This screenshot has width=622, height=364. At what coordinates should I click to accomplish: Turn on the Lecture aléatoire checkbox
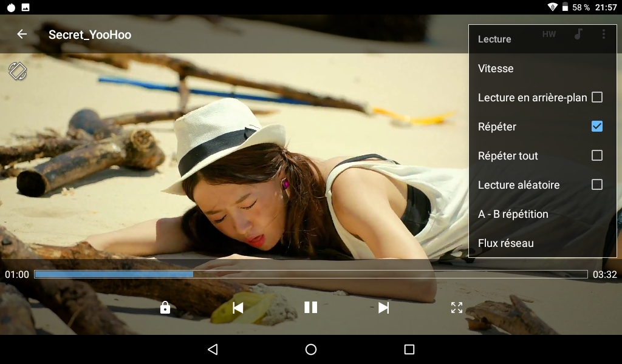tap(596, 184)
